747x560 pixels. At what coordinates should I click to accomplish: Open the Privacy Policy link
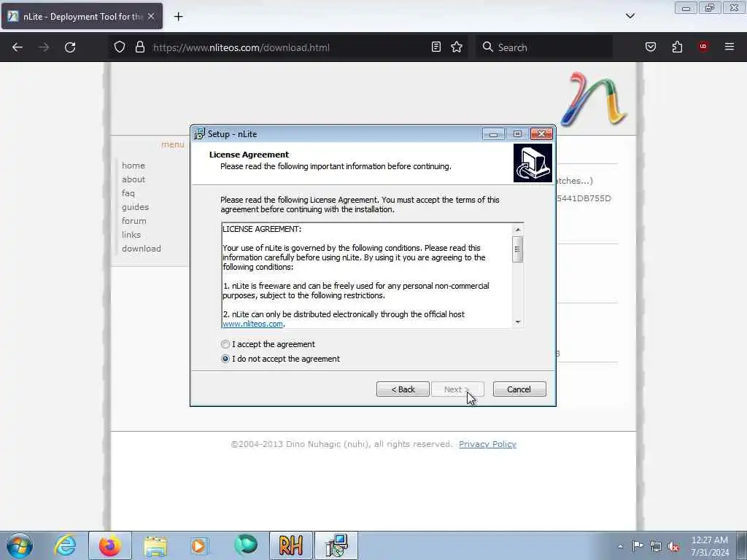[x=487, y=444]
